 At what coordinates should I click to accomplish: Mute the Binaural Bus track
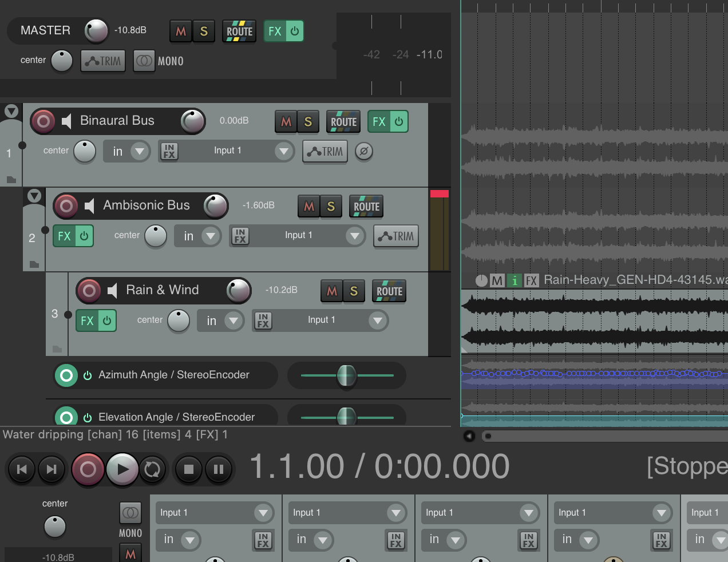point(286,121)
